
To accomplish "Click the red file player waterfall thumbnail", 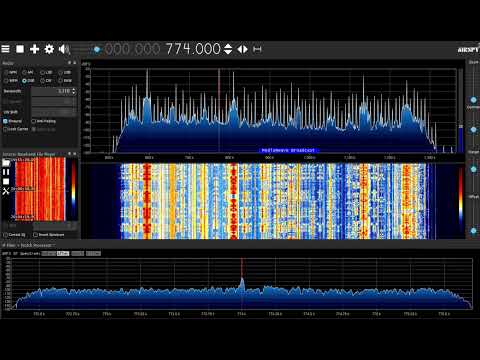I will (x=40, y=189).
